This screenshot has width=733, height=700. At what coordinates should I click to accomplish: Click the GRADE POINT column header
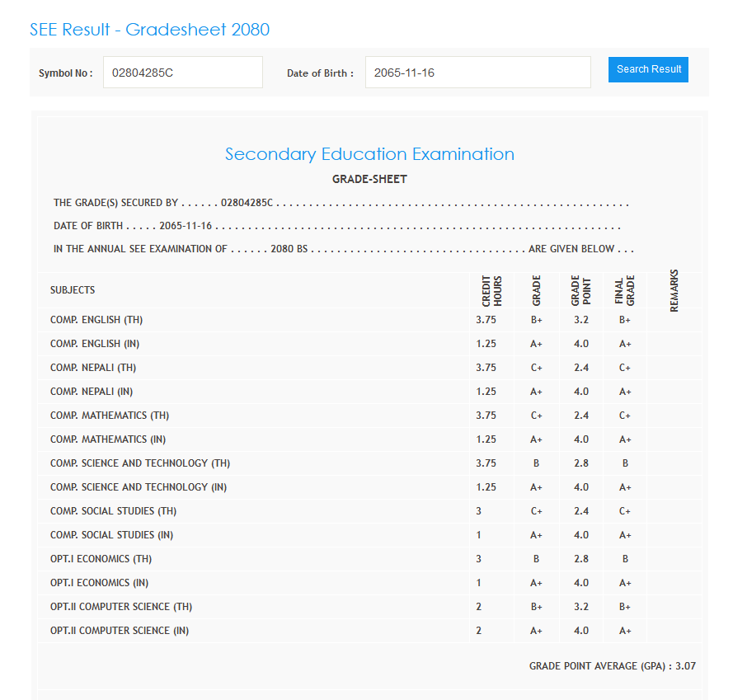580,290
